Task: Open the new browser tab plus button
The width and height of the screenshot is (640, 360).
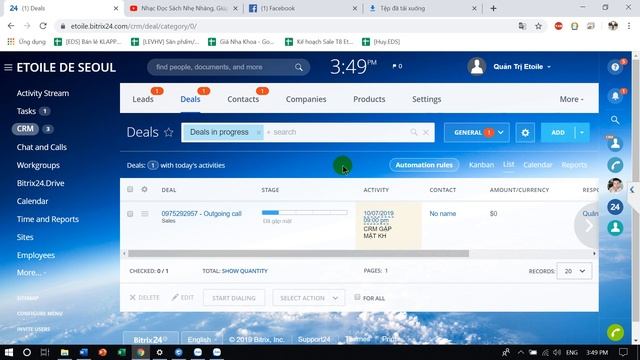Action: click(x=493, y=8)
